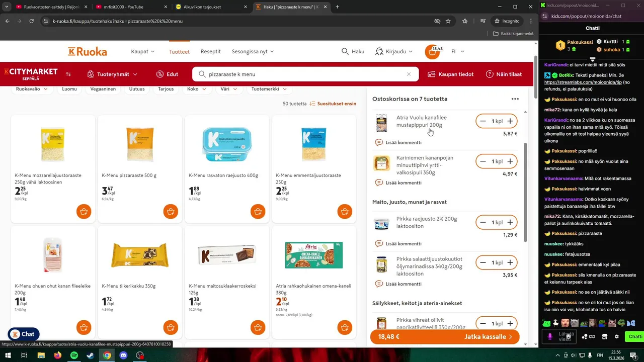The image size is (644, 362).
Task: Add K-Menu rasvaton raejuusto 400g to cart
Action: click(x=258, y=212)
